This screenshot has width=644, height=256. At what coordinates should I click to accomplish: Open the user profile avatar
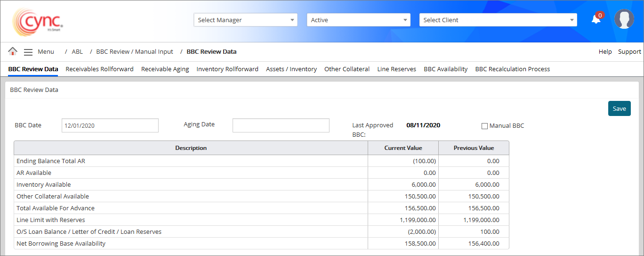point(624,19)
